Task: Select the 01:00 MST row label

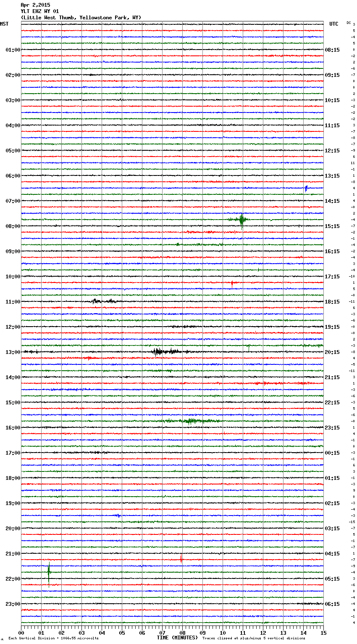Action: click(13, 50)
